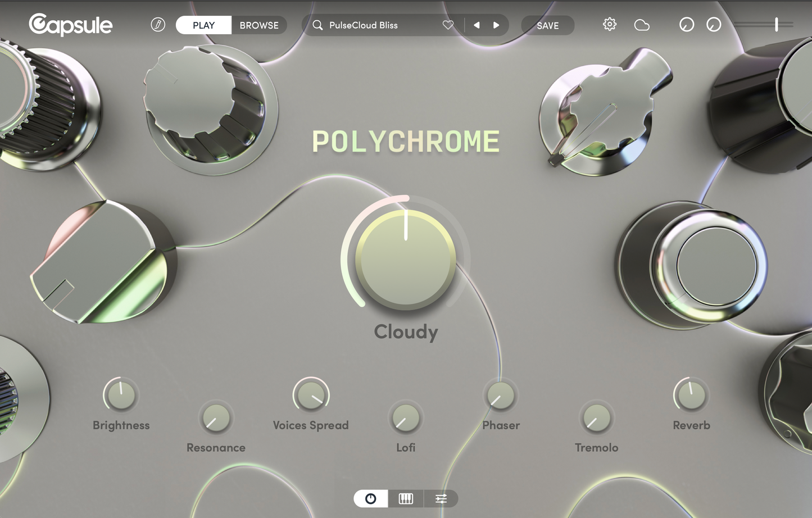The height and width of the screenshot is (518, 812).
Task: Switch to BROWSE tab
Action: coord(259,25)
